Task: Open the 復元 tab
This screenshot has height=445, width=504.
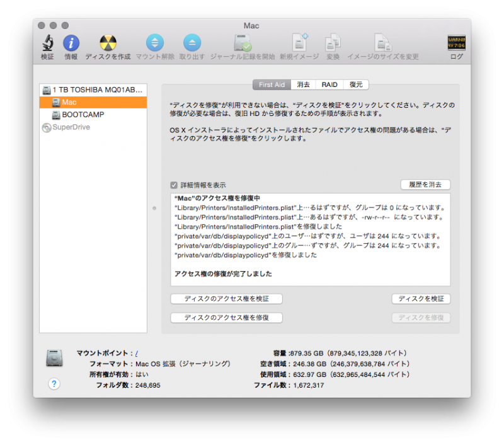Action: click(x=356, y=84)
